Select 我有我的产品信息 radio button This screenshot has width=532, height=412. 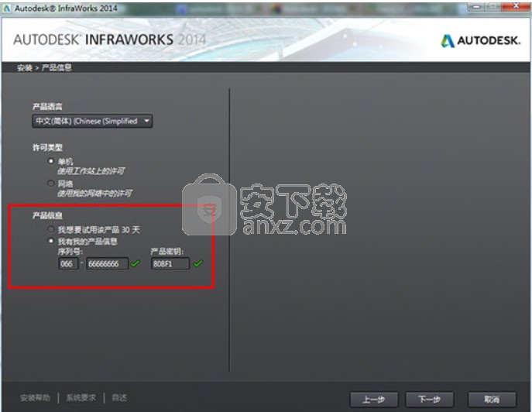coord(51,241)
